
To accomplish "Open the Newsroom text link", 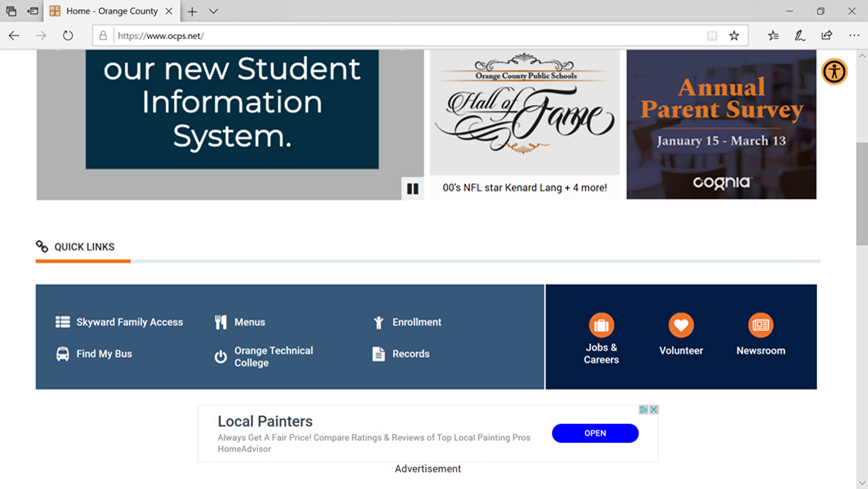I will [x=761, y=351].
